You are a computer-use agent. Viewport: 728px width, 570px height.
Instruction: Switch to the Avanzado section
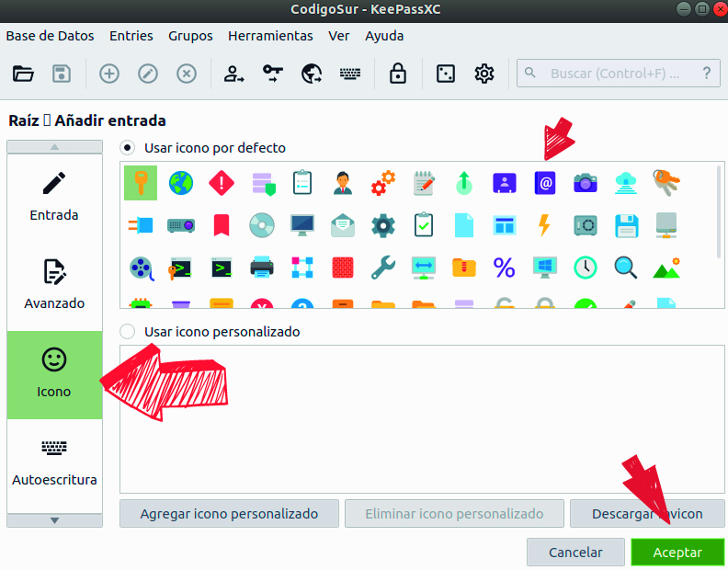(54, 287)
